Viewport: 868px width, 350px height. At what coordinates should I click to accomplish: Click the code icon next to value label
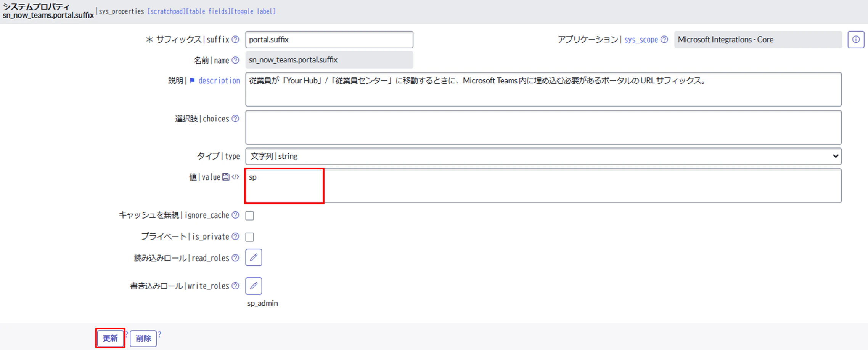tap(235, 177)
